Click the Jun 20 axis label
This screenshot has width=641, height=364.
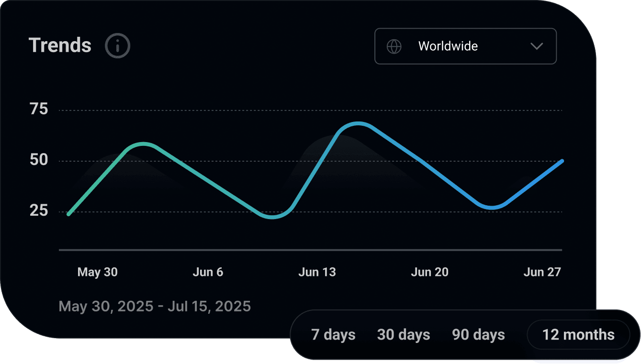click(x=429, y=272)
